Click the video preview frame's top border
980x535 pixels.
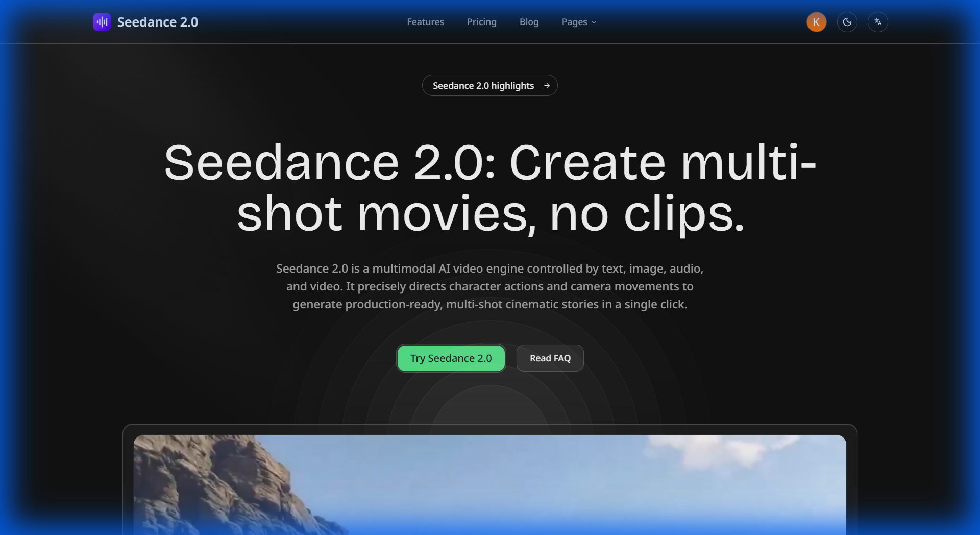pyautogui.click(x=490, y=425)
